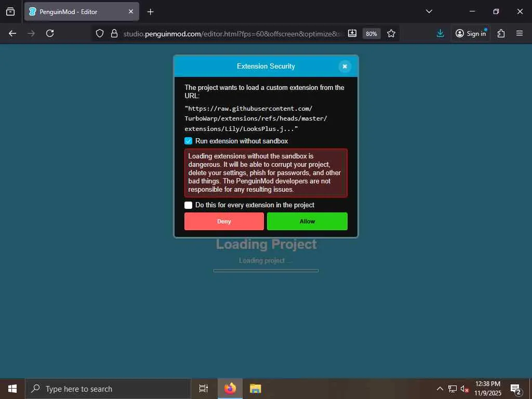Expand the list all tabs dropdown
The height and width of the screenshot is (399, 532).
(x=429, y=11)
